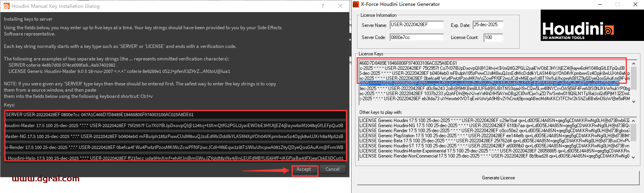Close the Houdini Manual Key Installation Dialog

tap(340, 6)
